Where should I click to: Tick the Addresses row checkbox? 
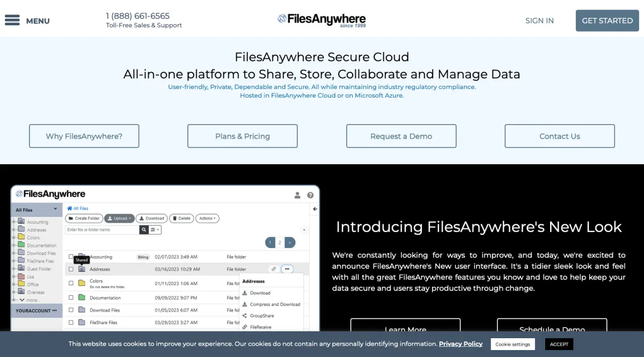click(71, 269)
